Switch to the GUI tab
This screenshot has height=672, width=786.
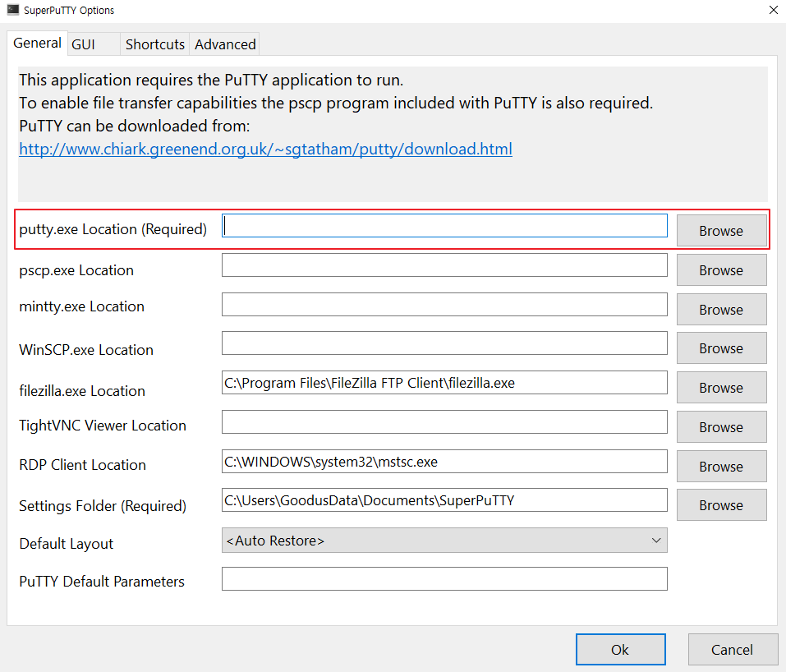click(94, 44)
